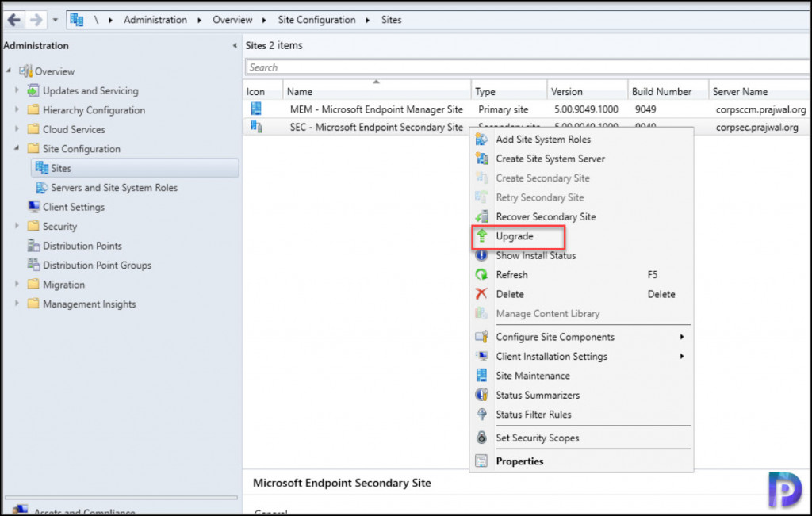Open Client Installation Settings submenu arrow
Screen dimensions: 812x516
[x=682, y=356]
